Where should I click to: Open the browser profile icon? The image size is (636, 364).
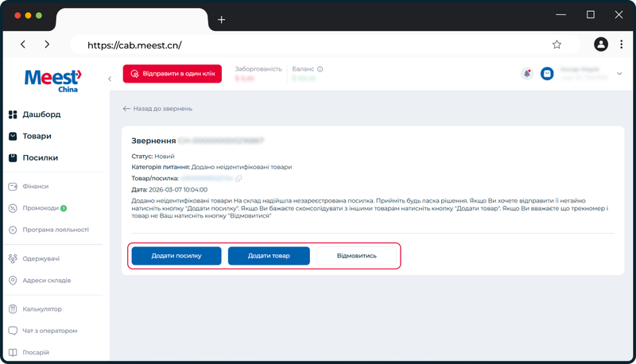tap(601, 45)
